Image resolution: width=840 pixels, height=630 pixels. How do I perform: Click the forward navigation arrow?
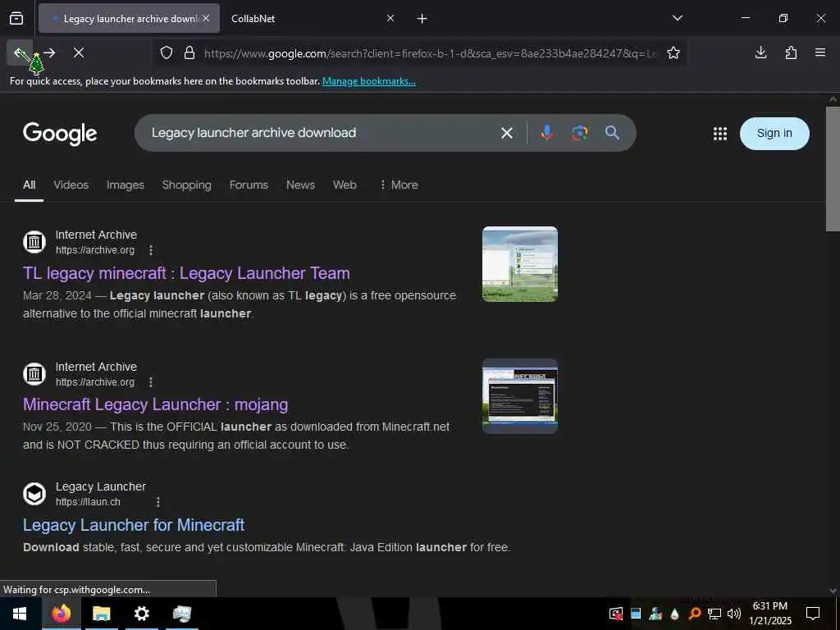pos(49,52)
